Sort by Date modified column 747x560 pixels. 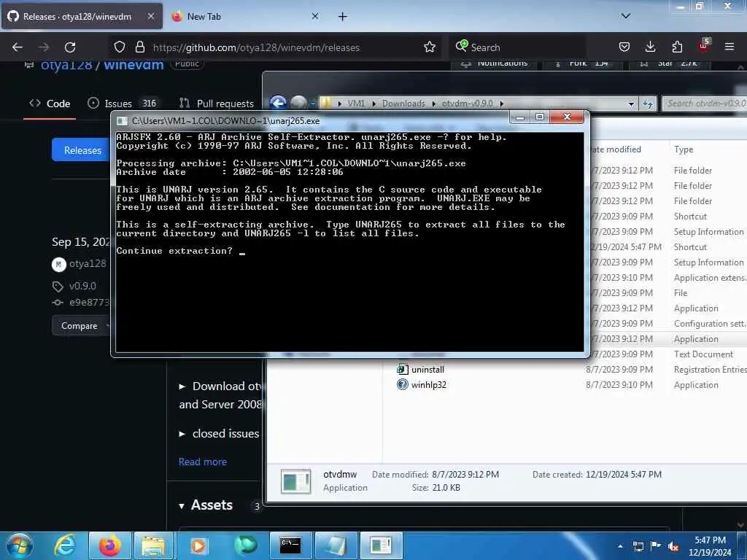(617, 149)
